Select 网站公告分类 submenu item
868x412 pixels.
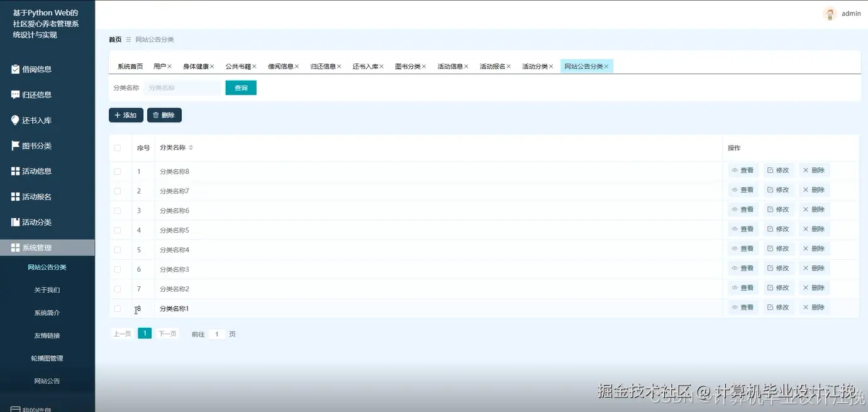pyautogui.click(x=47, y=267)
